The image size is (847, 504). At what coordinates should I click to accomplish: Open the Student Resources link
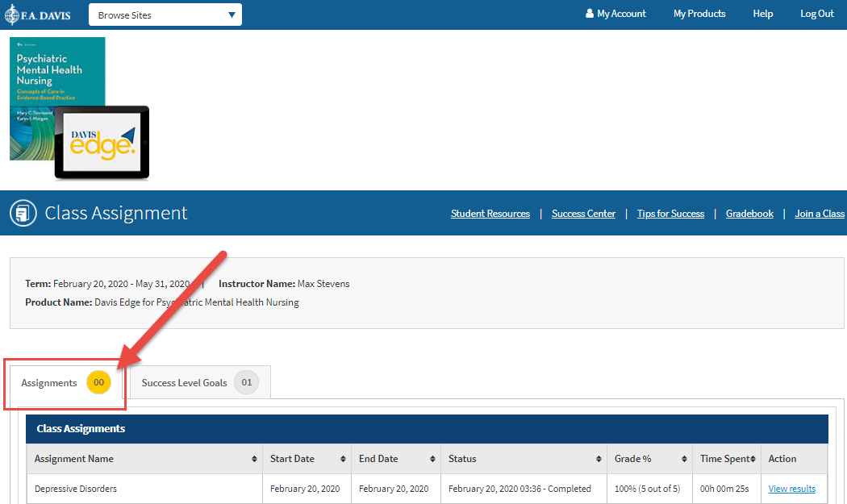pos(490,214)
